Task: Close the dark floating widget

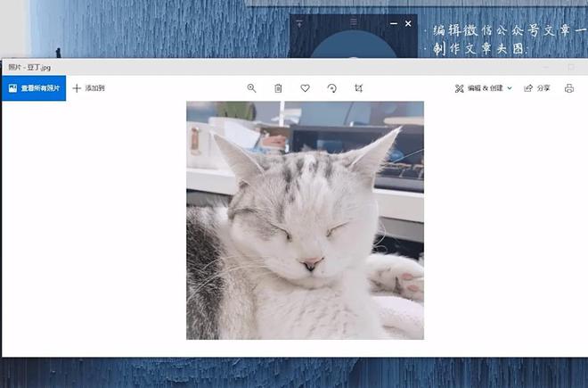Action: (x=408, y=22)
